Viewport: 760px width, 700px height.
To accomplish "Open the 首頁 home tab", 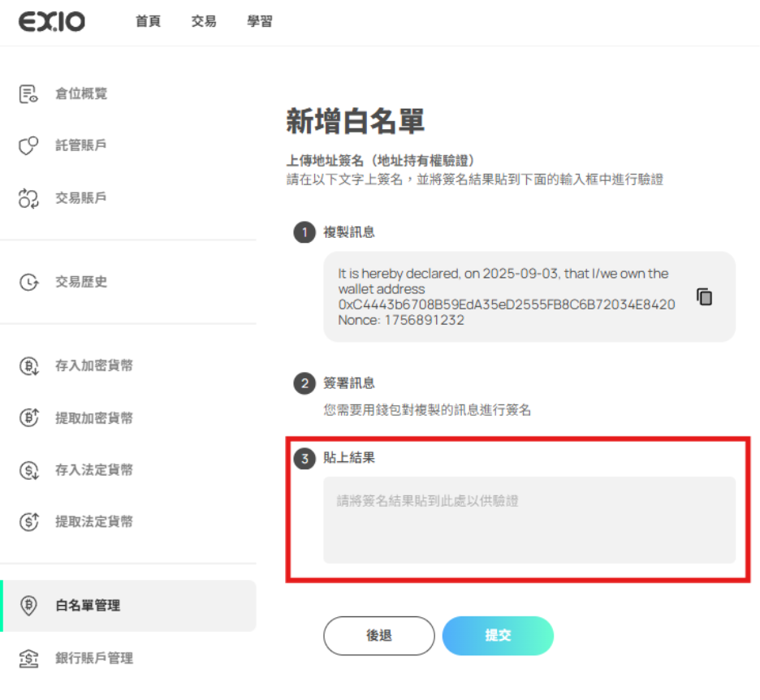I will [148, 22].
